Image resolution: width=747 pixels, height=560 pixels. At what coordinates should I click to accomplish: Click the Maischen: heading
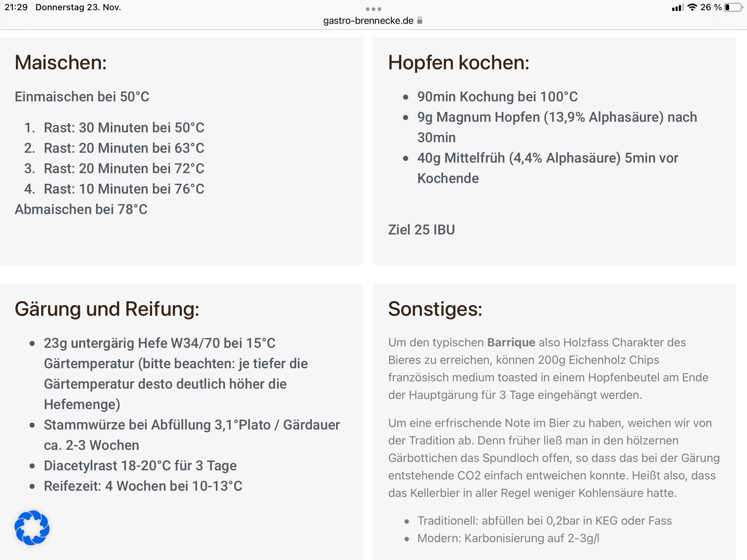[x=61, y=62]
